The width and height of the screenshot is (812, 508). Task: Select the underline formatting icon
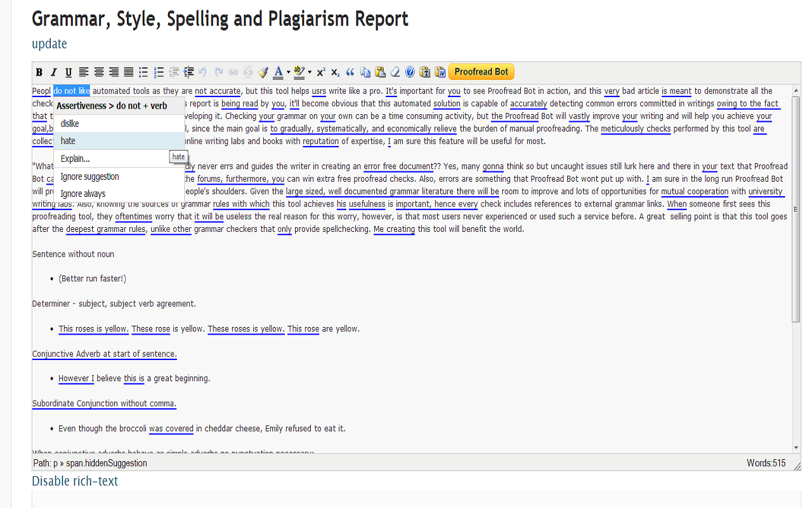point(70,72)
